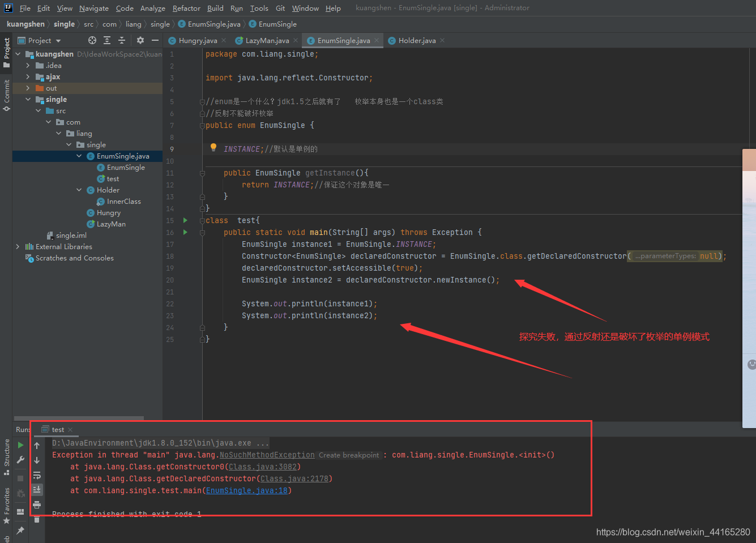Viewport: 756px width, 543px height.
Task: Collapse the EnumSingle.java tree node
Action: click(x=79, y=156)
